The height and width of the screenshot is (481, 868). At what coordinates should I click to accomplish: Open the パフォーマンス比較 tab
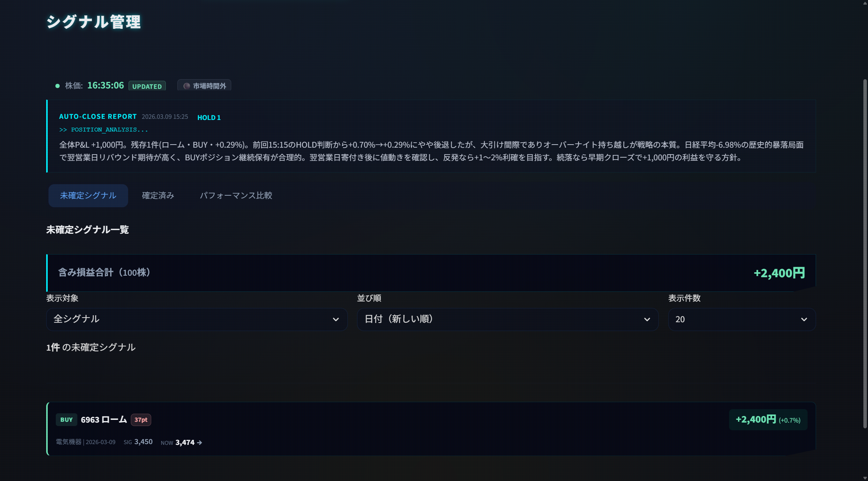236,195
